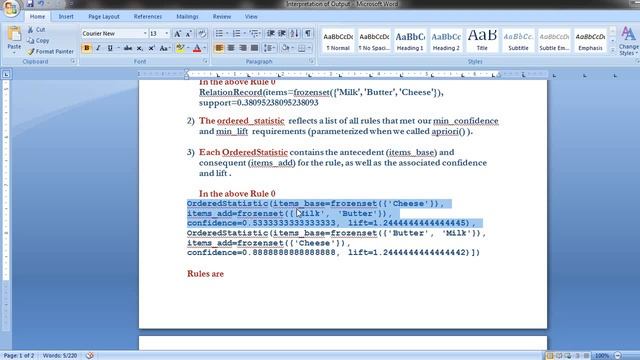
Task: Open Font dialog launcher
Action: 205,61
